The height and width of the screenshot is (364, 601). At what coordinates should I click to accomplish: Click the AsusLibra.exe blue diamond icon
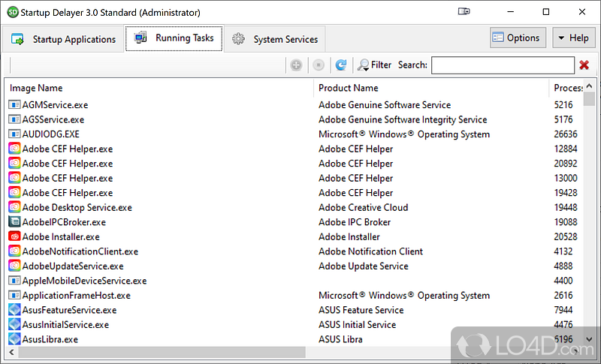(14, 339)
